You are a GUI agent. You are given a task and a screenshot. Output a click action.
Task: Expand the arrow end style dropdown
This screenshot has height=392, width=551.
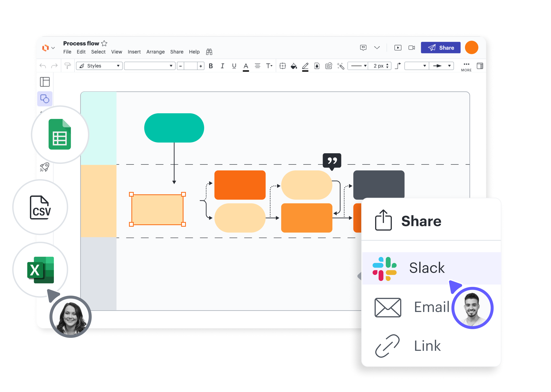coord(441,66)
